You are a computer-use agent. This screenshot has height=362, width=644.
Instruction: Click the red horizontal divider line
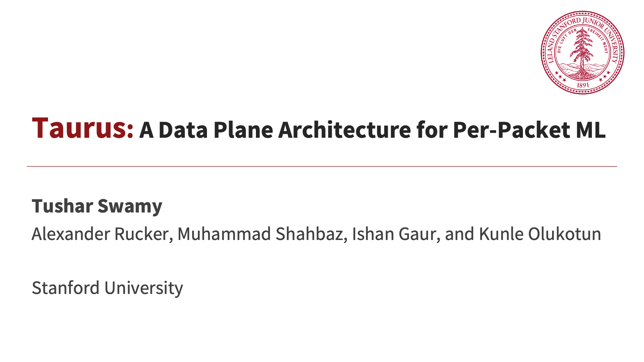tap(322, 166)
